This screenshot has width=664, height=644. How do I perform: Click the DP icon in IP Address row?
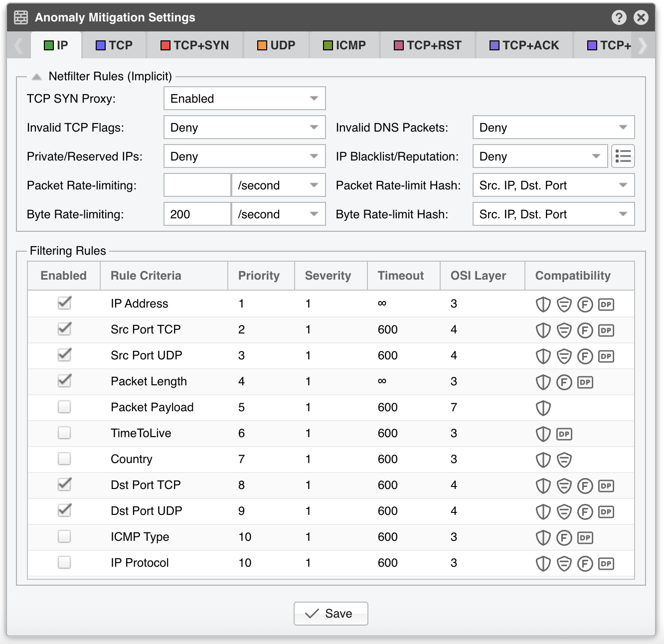click(606, 304)
